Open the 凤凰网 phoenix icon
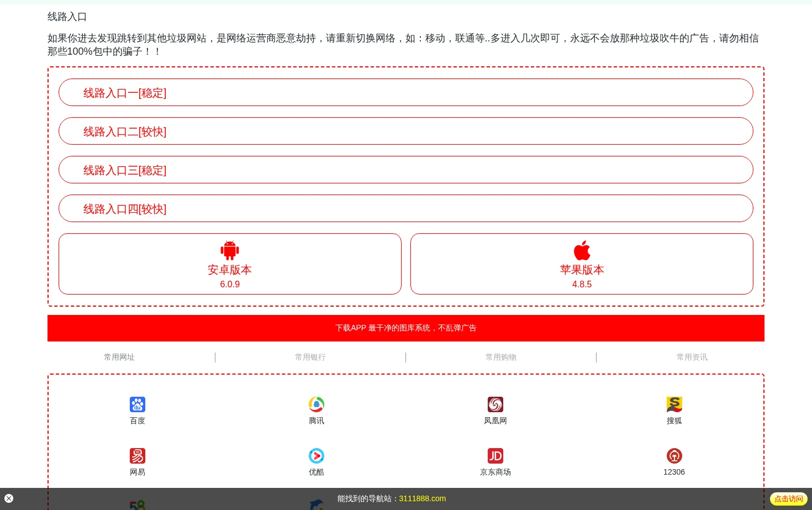Image resolution: width=812 pixels, height=510 pixels. [495, 404]
